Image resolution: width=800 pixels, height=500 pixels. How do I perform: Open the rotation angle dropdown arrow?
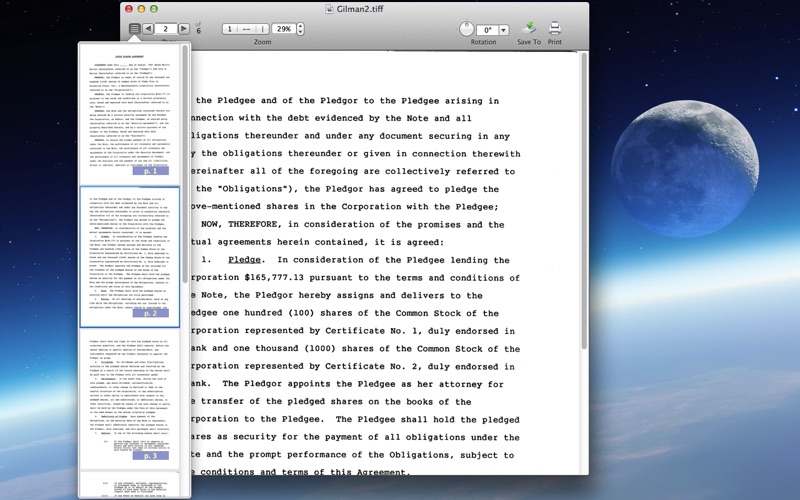point(504,30)
